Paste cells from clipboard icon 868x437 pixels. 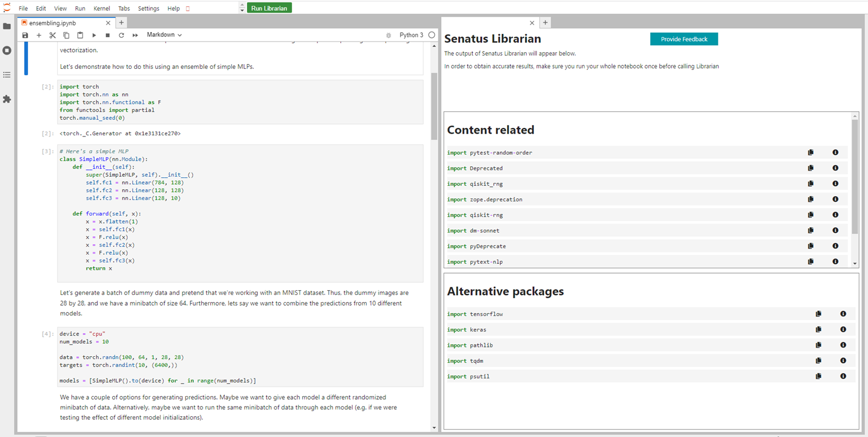point(80,36)
